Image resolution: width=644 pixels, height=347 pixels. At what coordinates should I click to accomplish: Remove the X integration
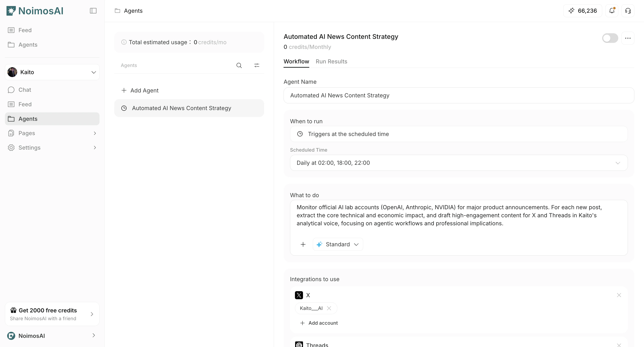tap(619, 295)
